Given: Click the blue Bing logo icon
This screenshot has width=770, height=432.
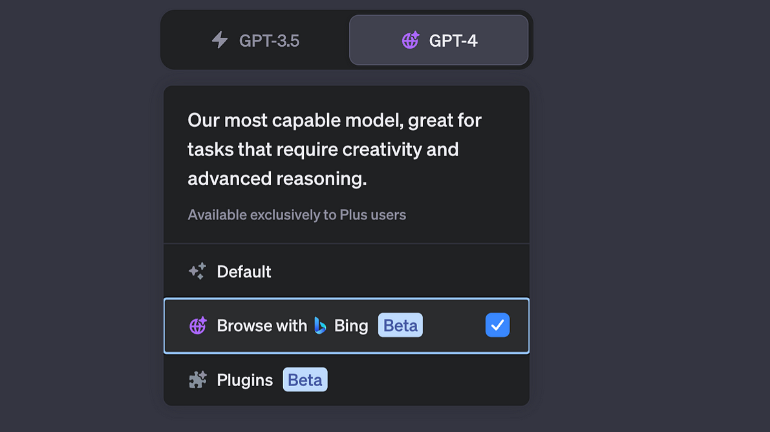Looking at the screenshot, I should point(320,326).
